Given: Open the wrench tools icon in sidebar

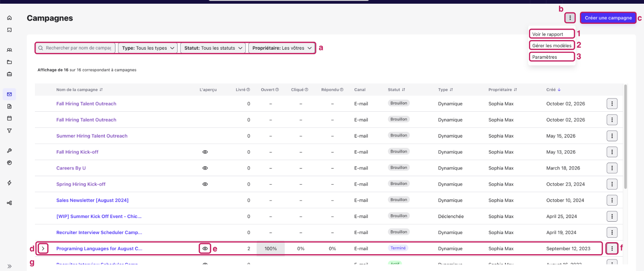Looking at the screenshot, I should click(9, 151).
